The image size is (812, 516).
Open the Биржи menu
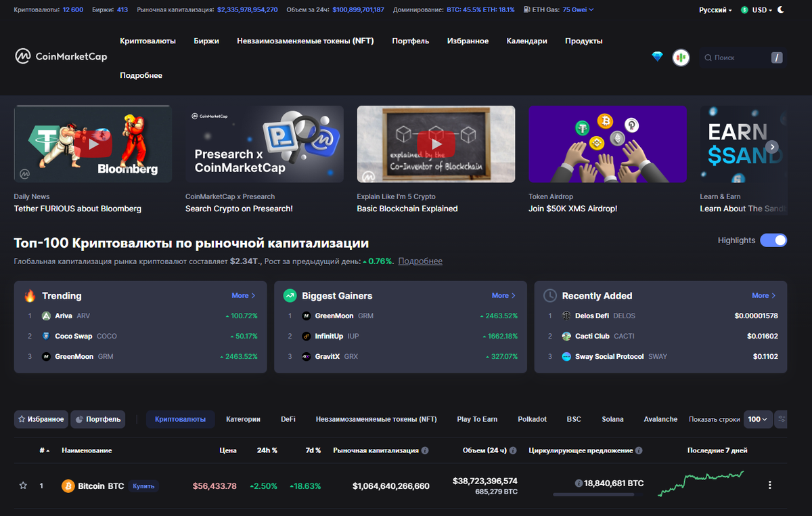tap(206, 41)
